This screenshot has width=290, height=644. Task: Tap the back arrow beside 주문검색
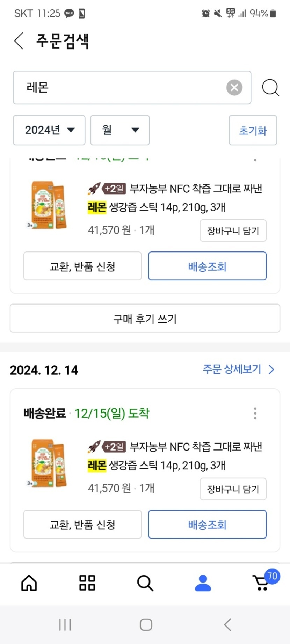point(19,41)
